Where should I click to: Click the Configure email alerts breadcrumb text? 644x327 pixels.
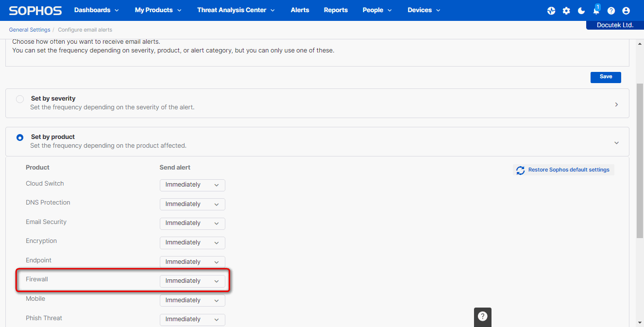85,30
